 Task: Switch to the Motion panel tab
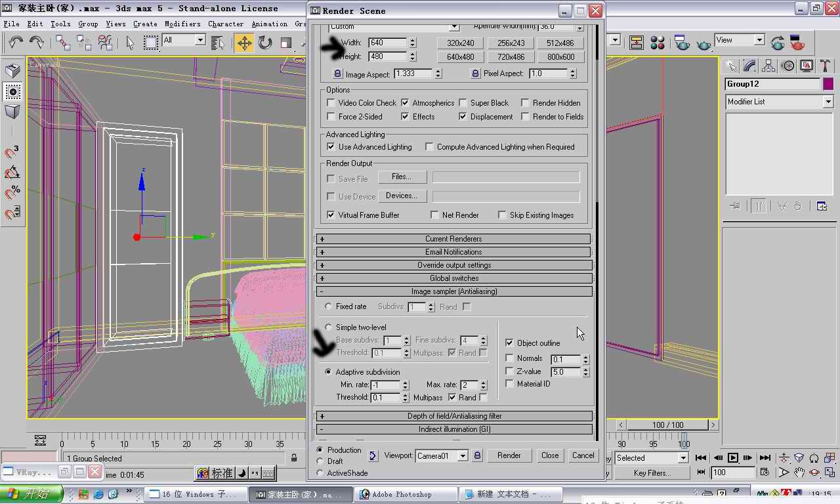787,66
